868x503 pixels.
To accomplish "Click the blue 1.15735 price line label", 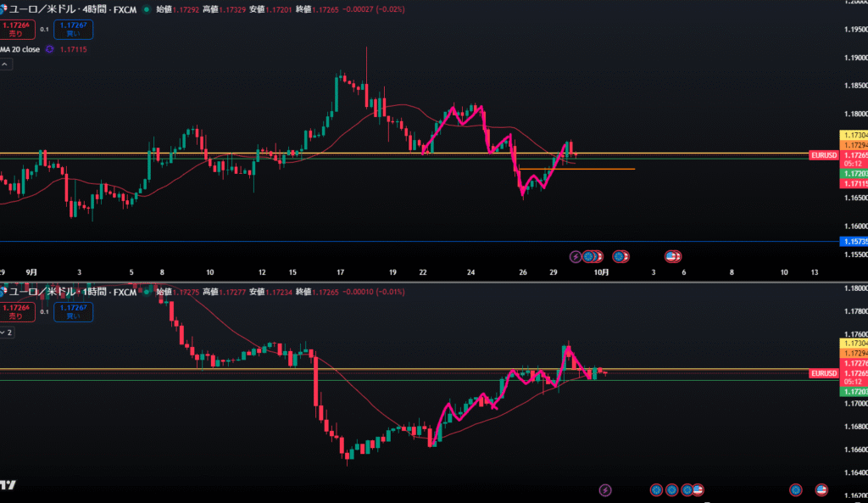I will pos(854,242).
